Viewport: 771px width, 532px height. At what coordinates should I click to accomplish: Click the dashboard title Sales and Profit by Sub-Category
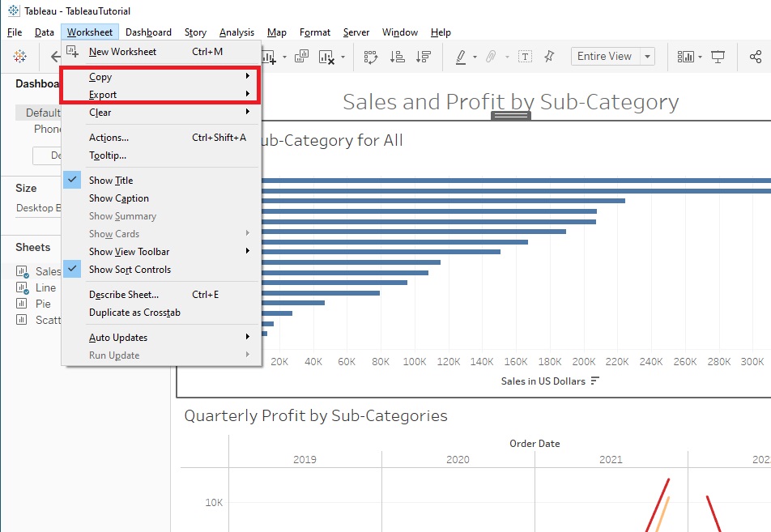510,102
